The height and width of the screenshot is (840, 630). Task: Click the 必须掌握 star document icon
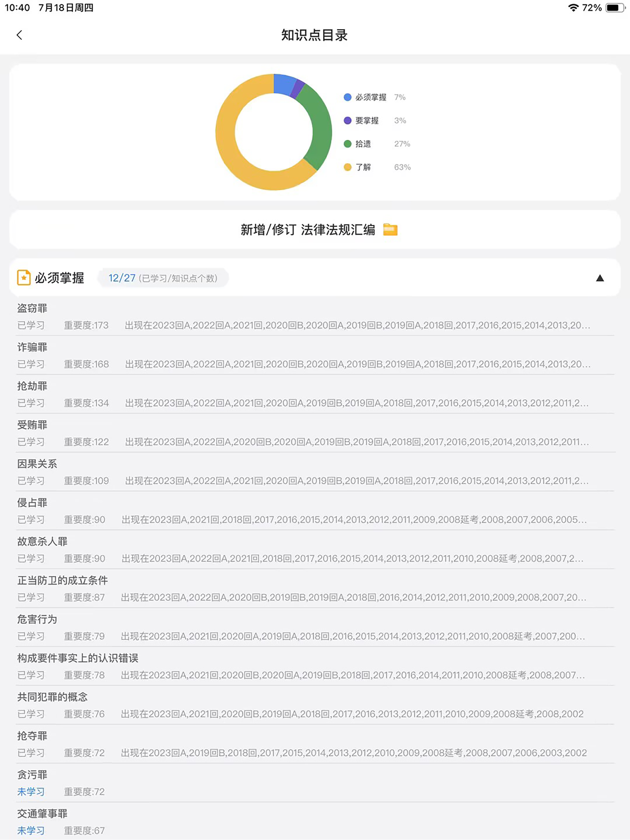coord(24,278)
